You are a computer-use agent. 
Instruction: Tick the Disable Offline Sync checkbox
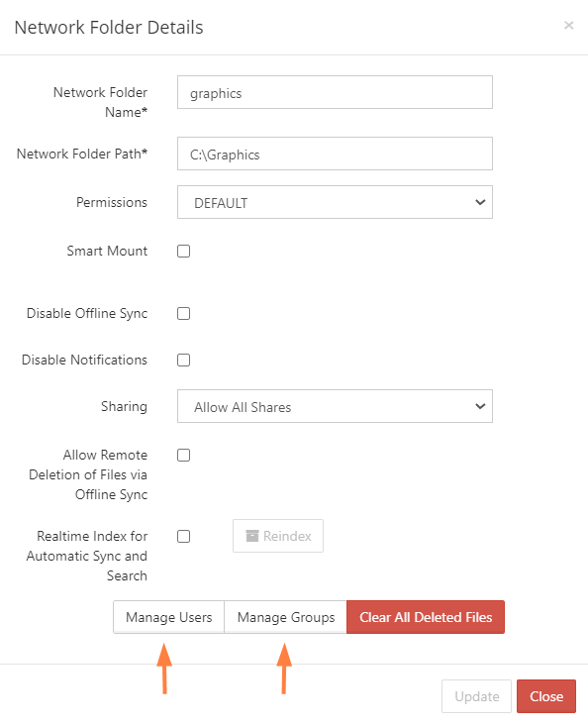(x=184, y=313)
